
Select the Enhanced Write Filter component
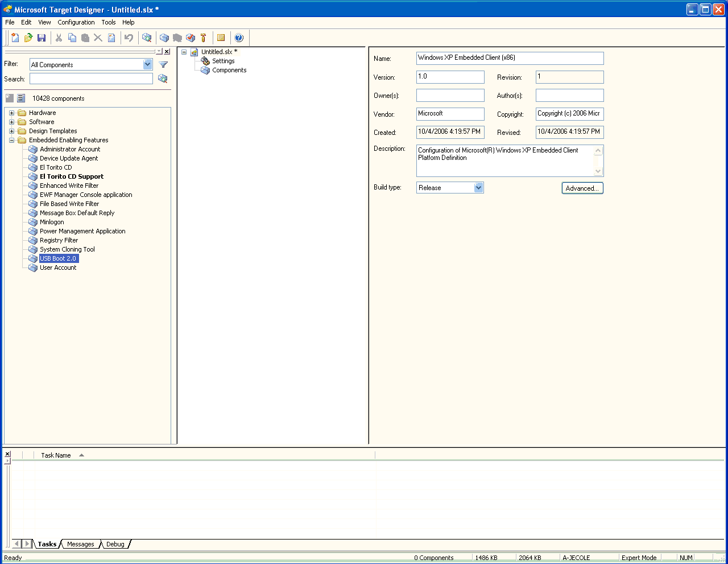coord(69,186)
